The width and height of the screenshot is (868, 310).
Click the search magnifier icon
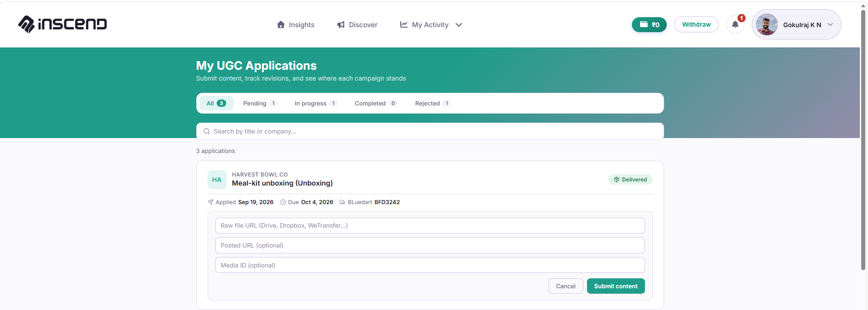coord(207,131)
